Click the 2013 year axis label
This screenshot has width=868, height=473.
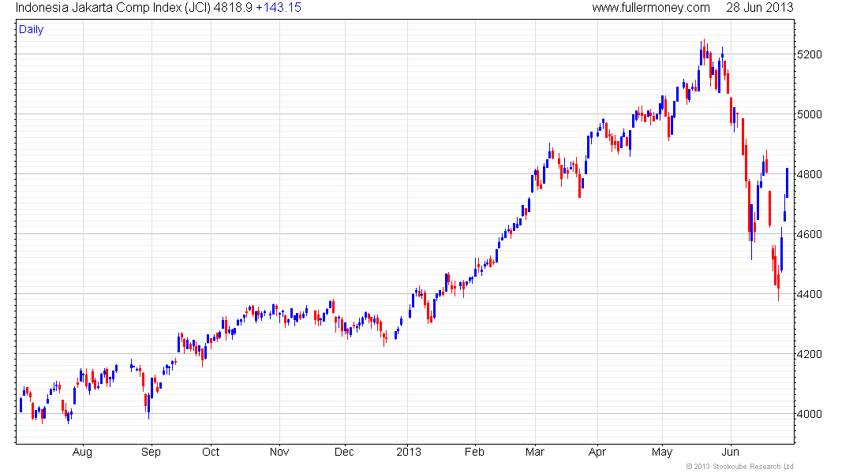tap(409, 452)
